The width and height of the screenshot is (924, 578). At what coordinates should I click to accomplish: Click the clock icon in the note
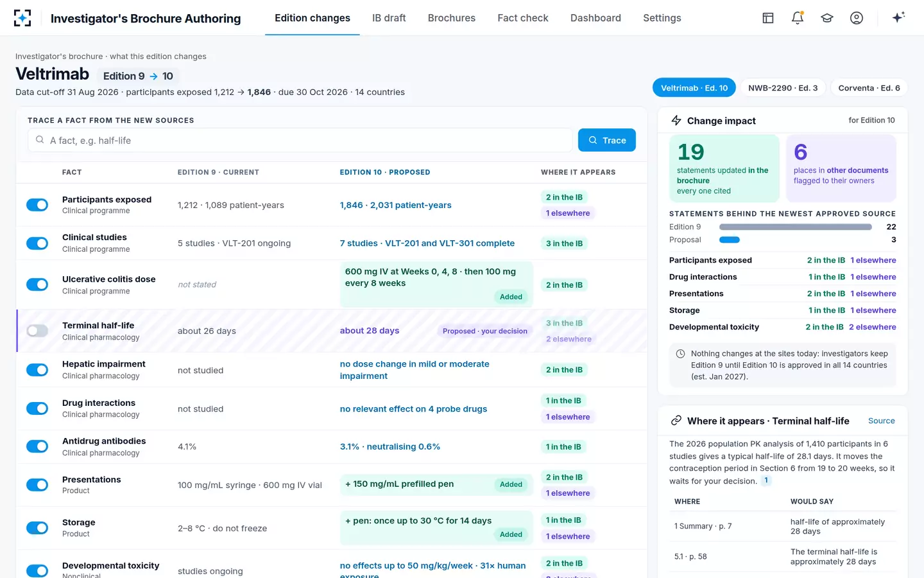680,354
